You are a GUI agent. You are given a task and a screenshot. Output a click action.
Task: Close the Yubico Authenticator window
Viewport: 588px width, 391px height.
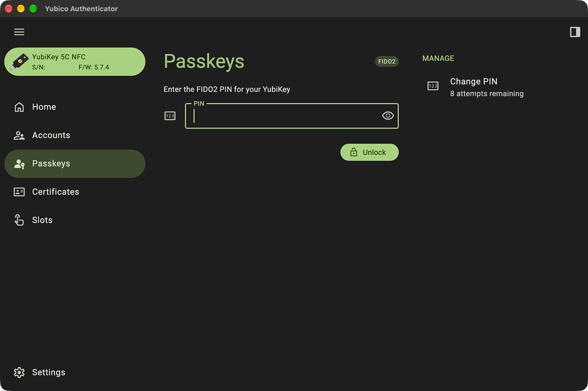[x=9, y=9]
